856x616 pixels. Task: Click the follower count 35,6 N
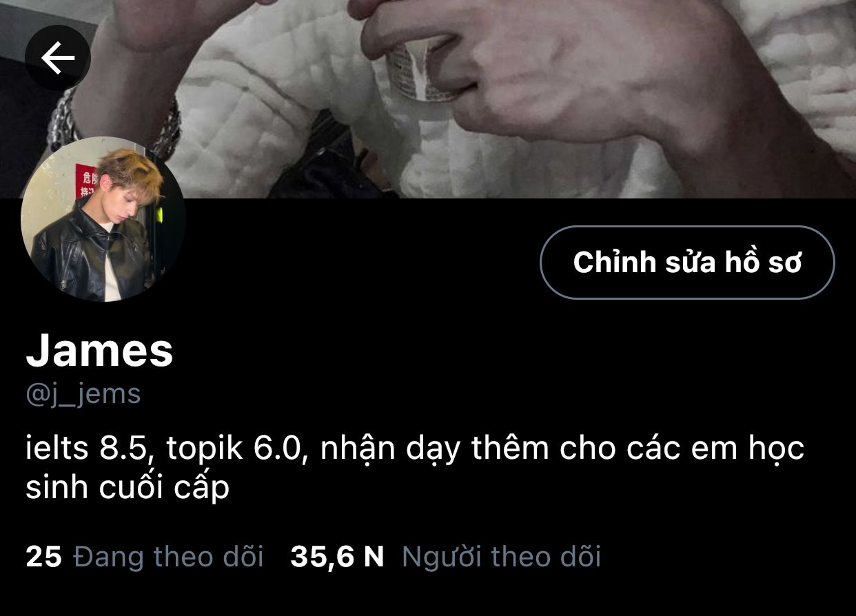pos(337,556)
